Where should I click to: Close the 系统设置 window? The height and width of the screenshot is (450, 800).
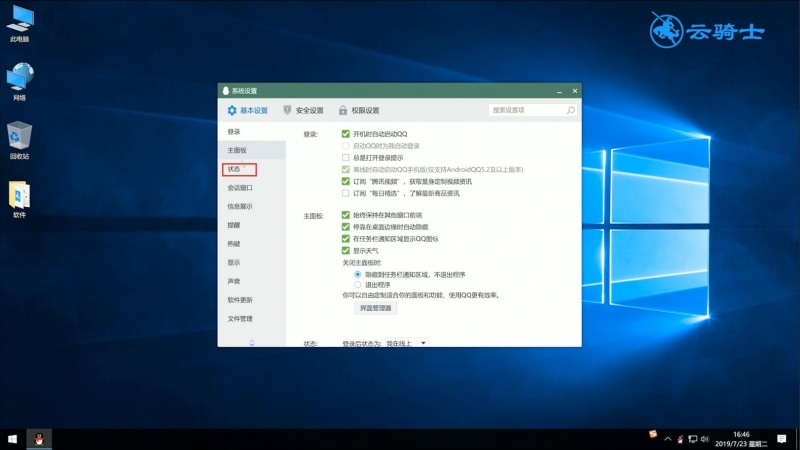(x=574, y=91)
